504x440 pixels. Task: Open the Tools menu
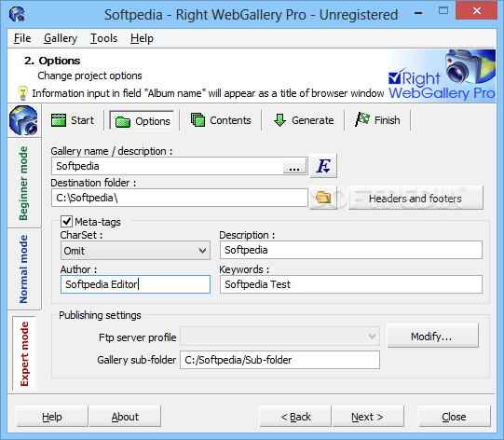[103, 38]
